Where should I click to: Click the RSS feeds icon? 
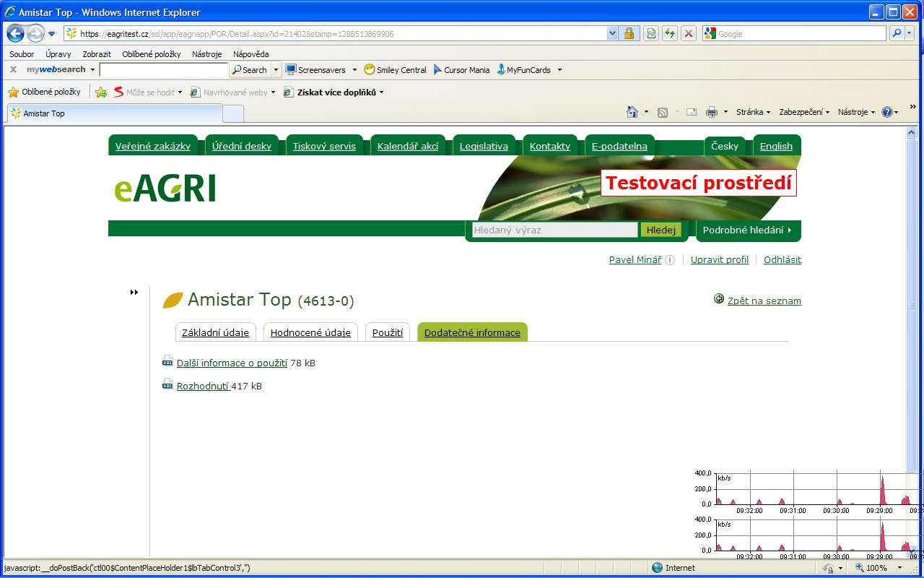click(x=663, y=112)
